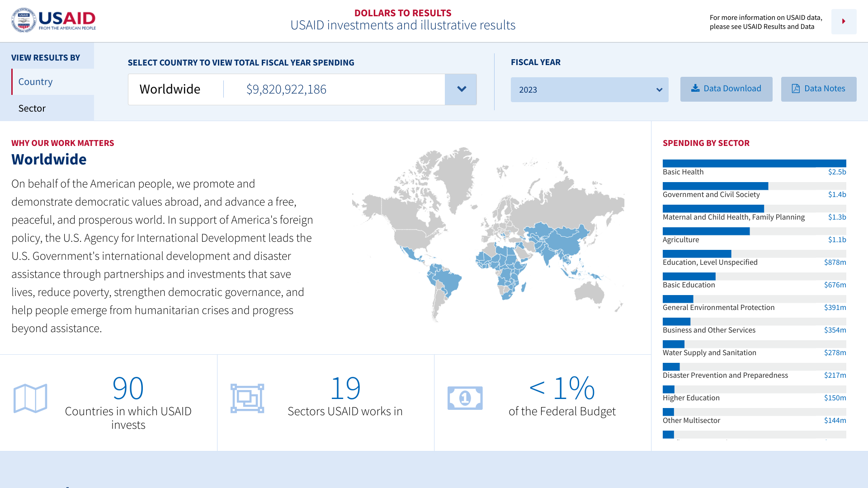This screenshot has height=488, width=868.
Task: Select Government and Civil Society sector
Action: (711, 194)
